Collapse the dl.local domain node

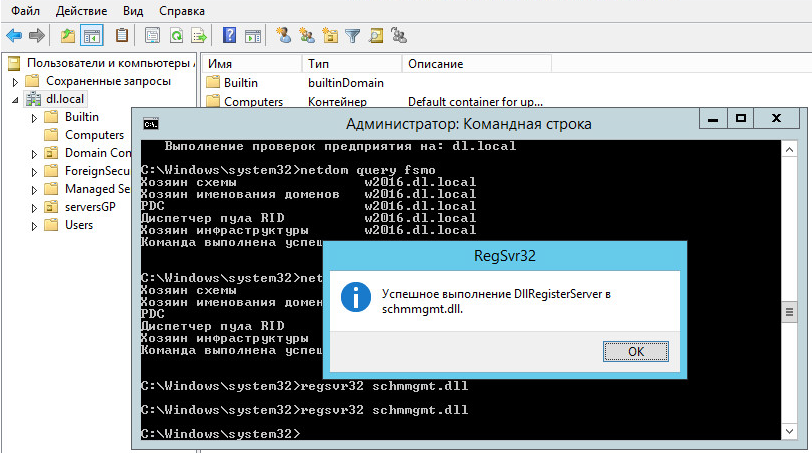click(x=15, y=100)
